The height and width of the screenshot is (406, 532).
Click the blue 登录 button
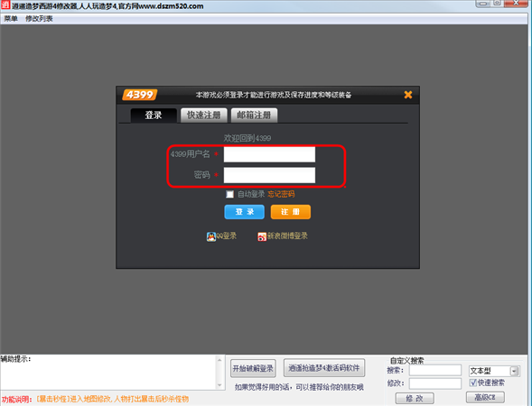244,212
